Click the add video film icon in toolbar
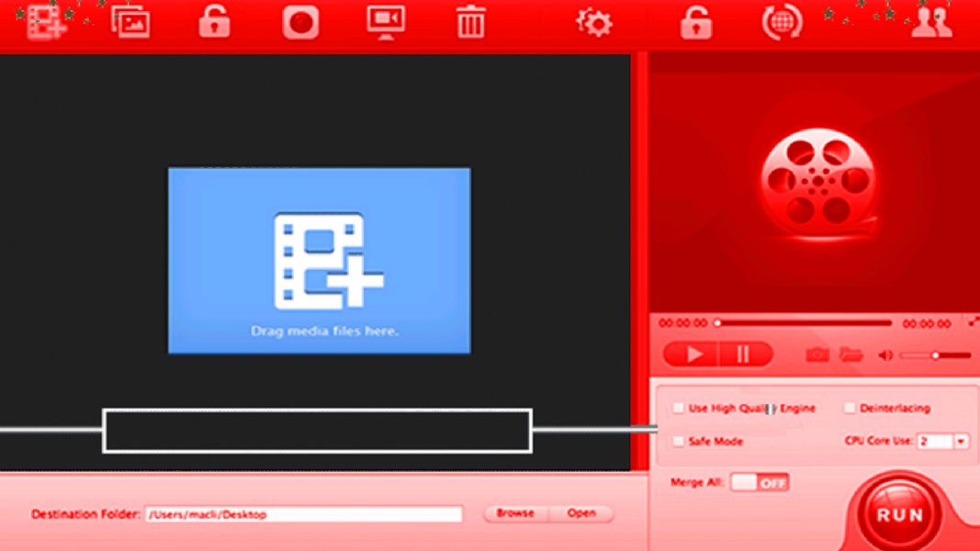The height and width of the screenshot is (551, 980). click(x=47, y=23)
